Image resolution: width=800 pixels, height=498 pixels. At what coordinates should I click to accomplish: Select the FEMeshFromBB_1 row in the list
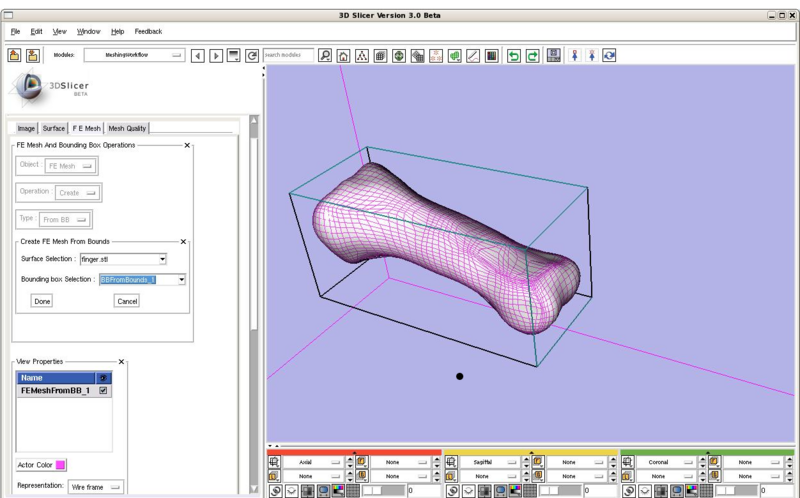click(64, 390)
